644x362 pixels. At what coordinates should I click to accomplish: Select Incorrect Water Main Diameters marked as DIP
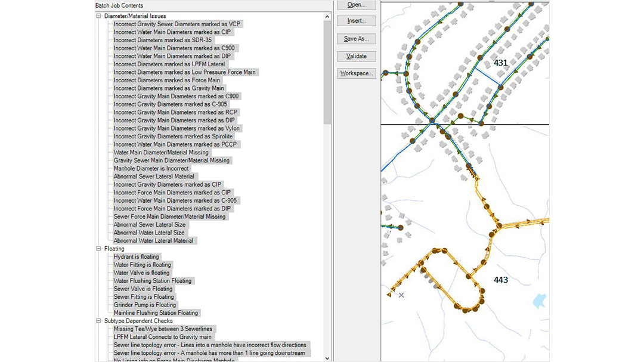click(x=172, y=56)
